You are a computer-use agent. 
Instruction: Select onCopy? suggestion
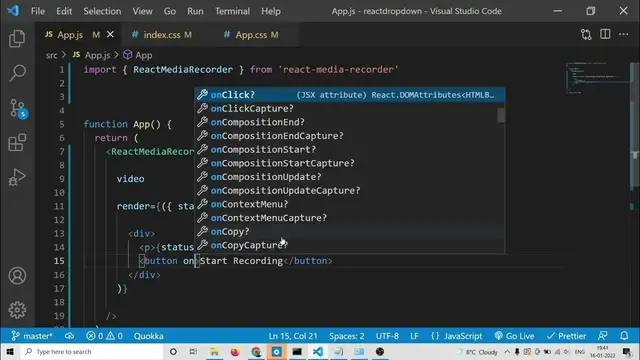pyautogui.click(x=349, y=231)
